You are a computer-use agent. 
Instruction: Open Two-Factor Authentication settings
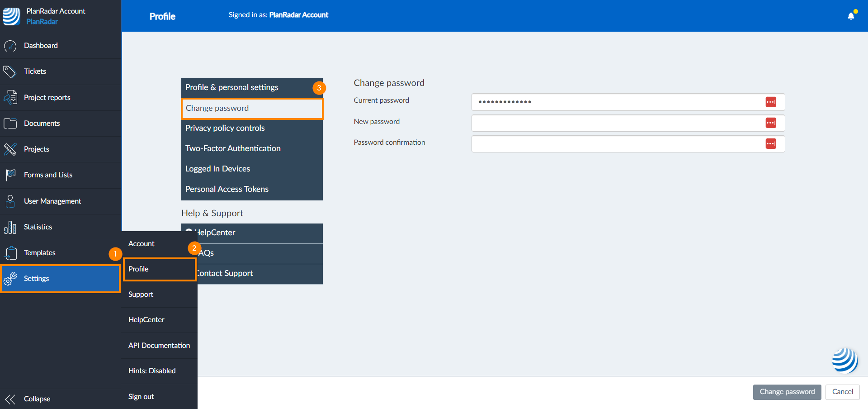233,148
